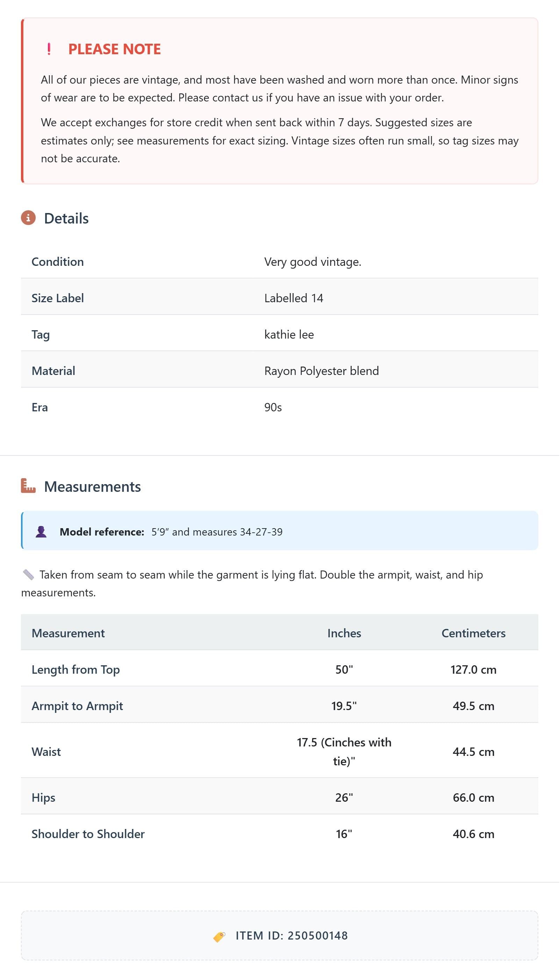The image size is (560, 978).
Task: Click the yellow tag icon beside Item ID
Action: (x=219, y=936)
